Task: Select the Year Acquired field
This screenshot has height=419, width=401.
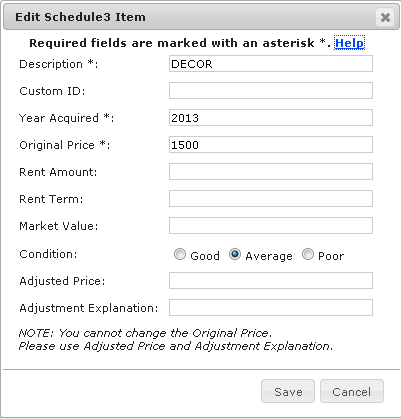Action: [x=271, y=118]
